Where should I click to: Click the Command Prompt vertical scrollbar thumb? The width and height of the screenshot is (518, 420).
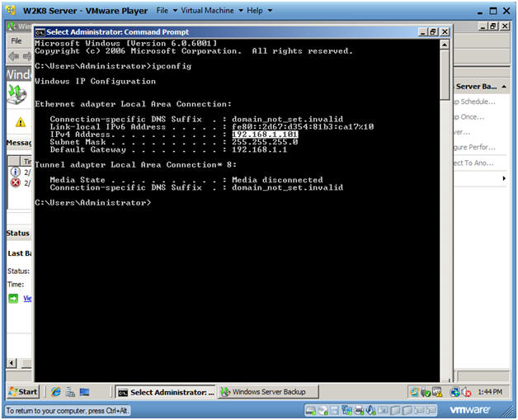pos(445,75)
